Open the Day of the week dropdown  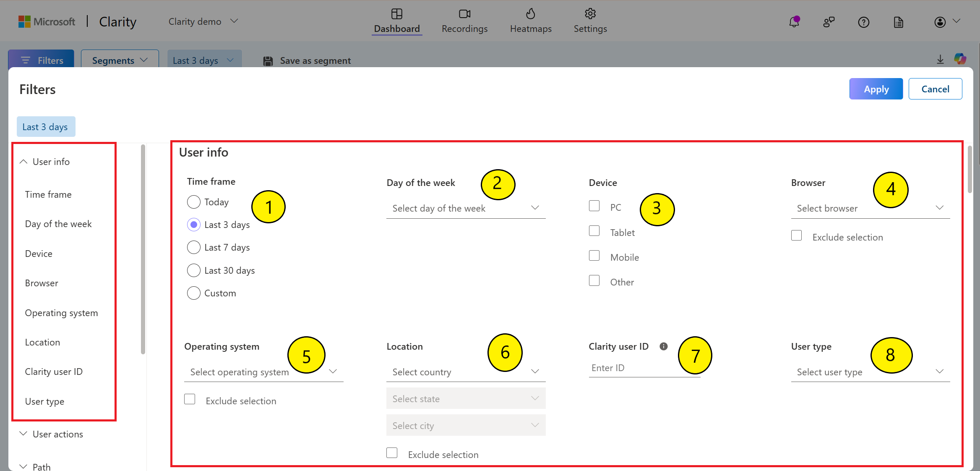(464, 208)
